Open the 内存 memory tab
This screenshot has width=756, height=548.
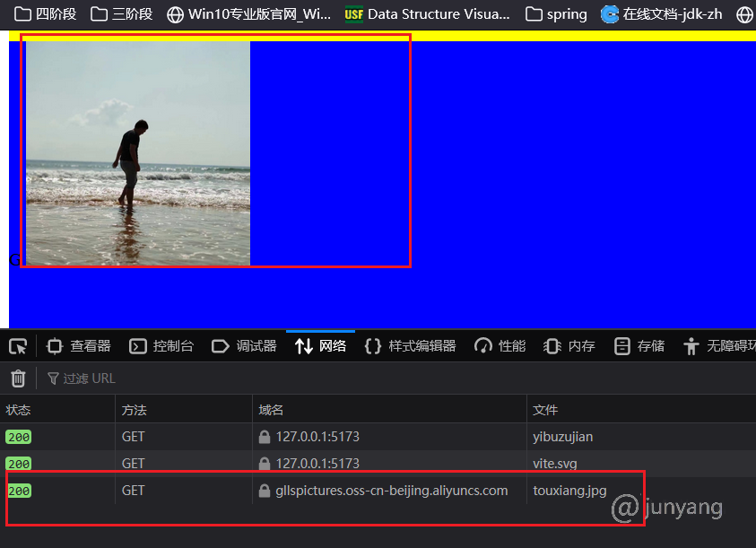(570, 346)
